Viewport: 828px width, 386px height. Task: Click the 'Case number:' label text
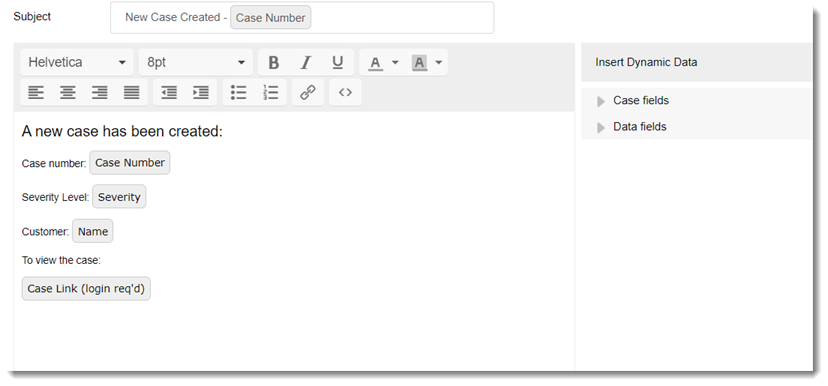(54, 164)
